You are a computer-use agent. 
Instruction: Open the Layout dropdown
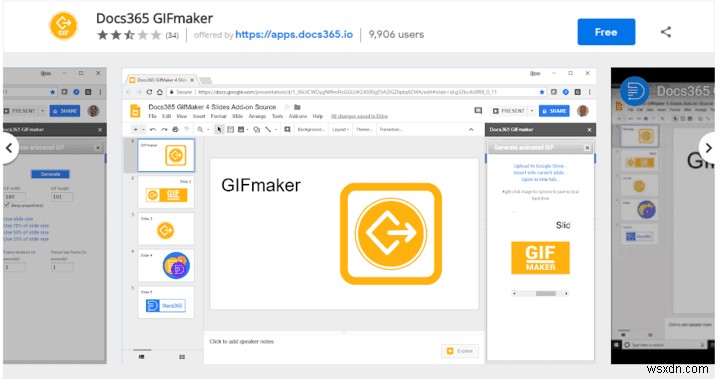pos(340,130)
